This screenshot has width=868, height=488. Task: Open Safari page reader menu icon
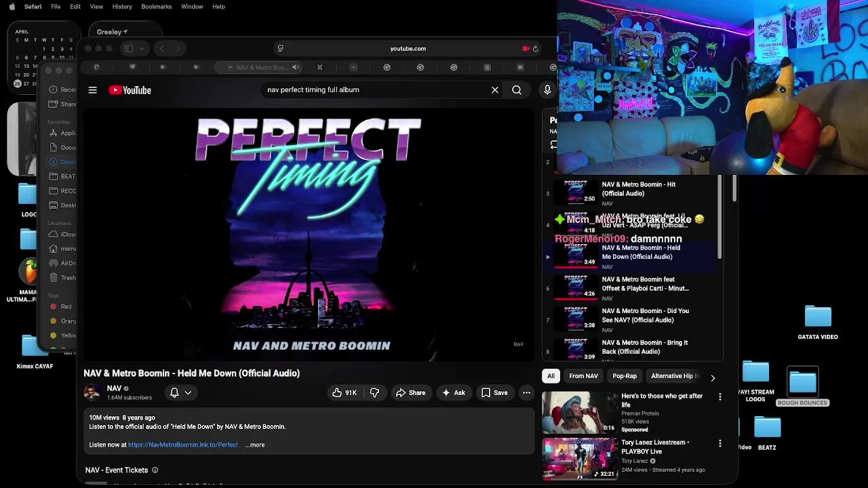coord(280,49)
